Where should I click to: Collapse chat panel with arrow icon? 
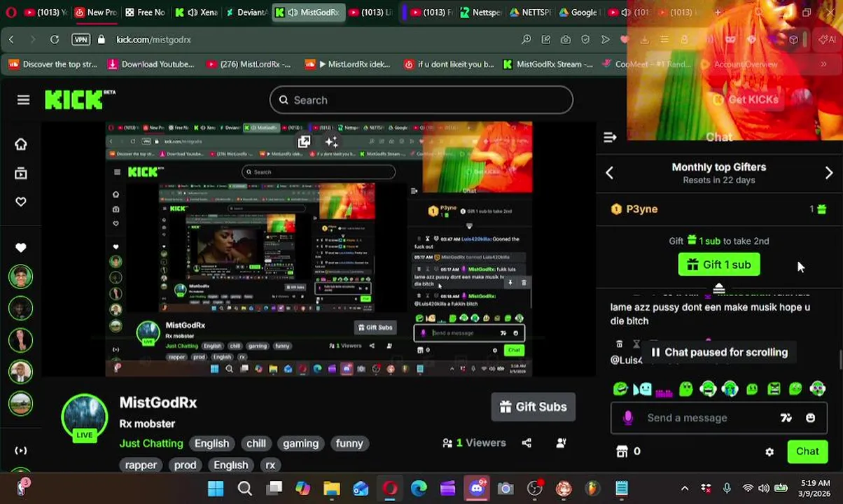tap(610, 138)
